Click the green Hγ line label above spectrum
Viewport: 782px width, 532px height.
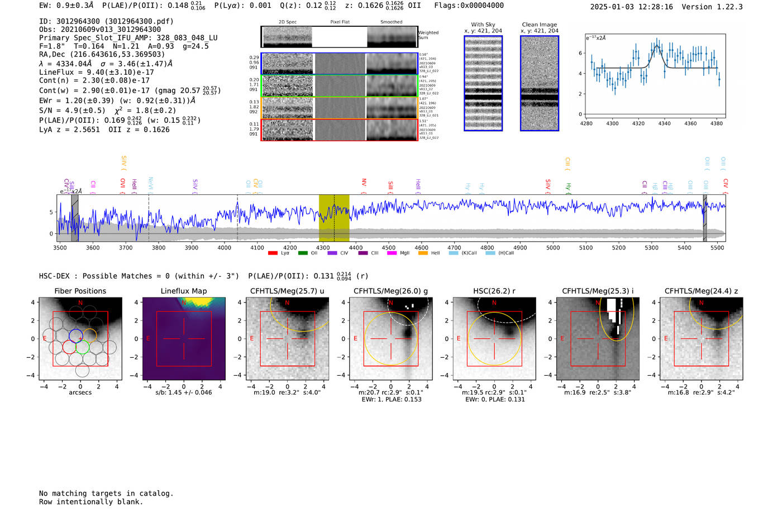pos(569,188)
